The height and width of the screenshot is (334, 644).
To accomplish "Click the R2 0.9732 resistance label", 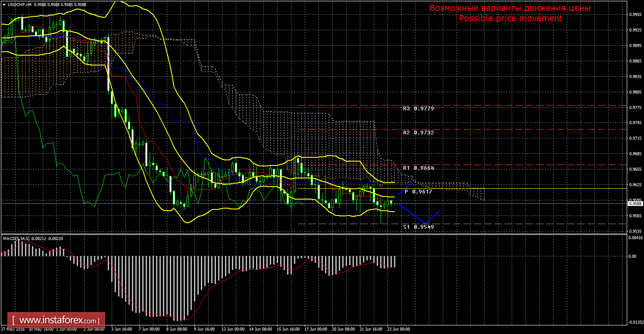I will [x=418, y=133].
